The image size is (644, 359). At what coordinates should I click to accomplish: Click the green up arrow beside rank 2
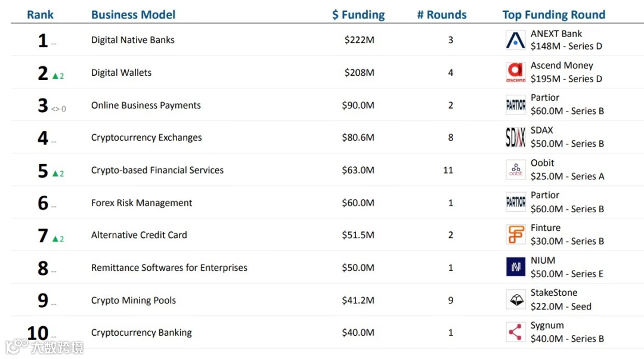tap(55, 76)
